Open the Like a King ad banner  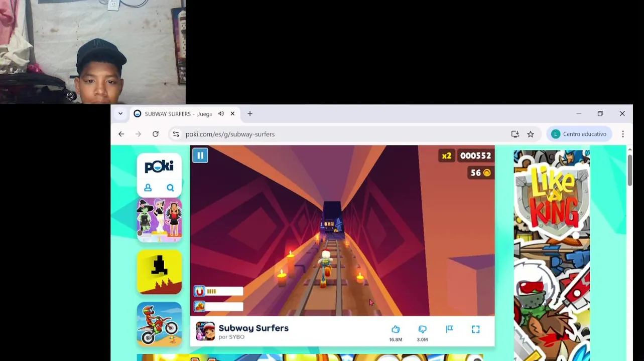tap(552, 255)
